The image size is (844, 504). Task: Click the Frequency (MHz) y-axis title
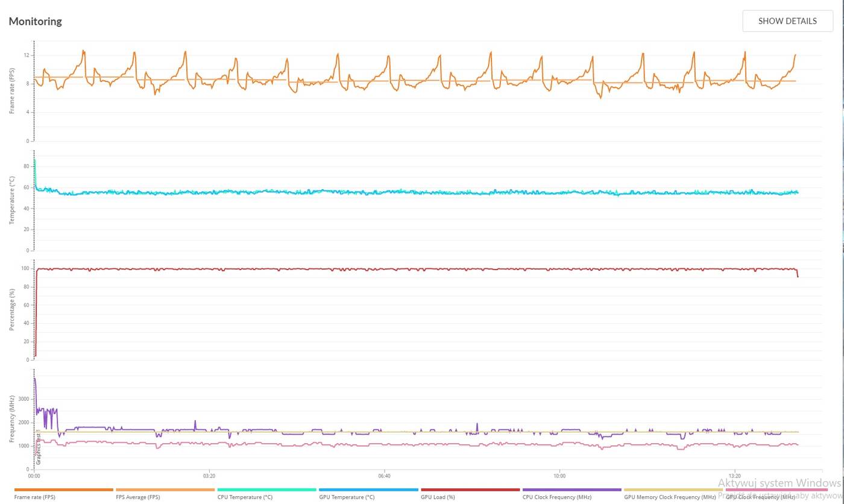point(12,419)
